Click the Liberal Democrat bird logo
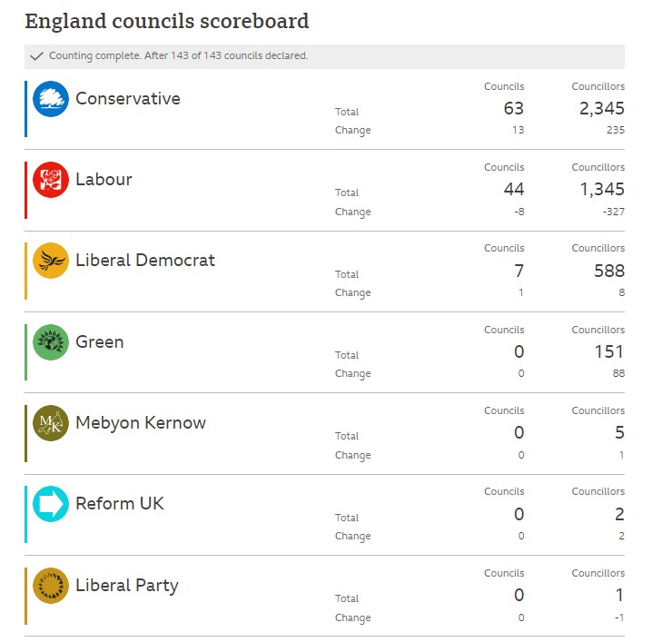672x642 pixels. pos(51,261)
